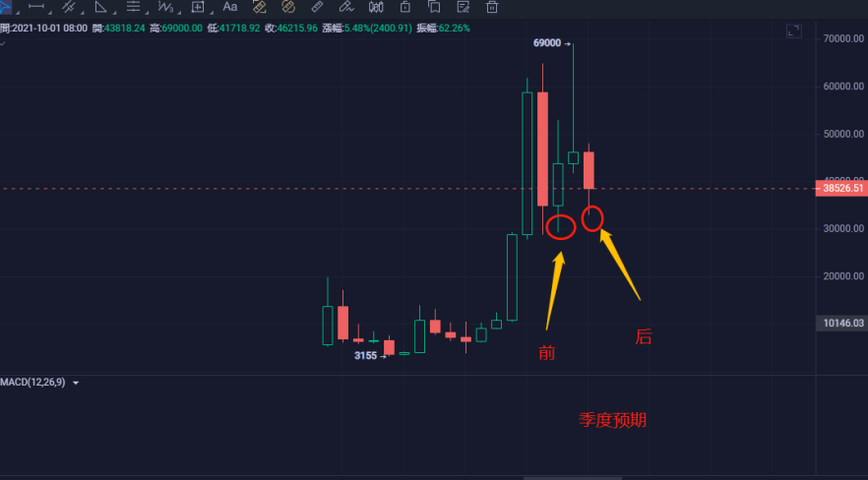
Task: Click the bookmark copy drawings icon
Action: (434, 7)
